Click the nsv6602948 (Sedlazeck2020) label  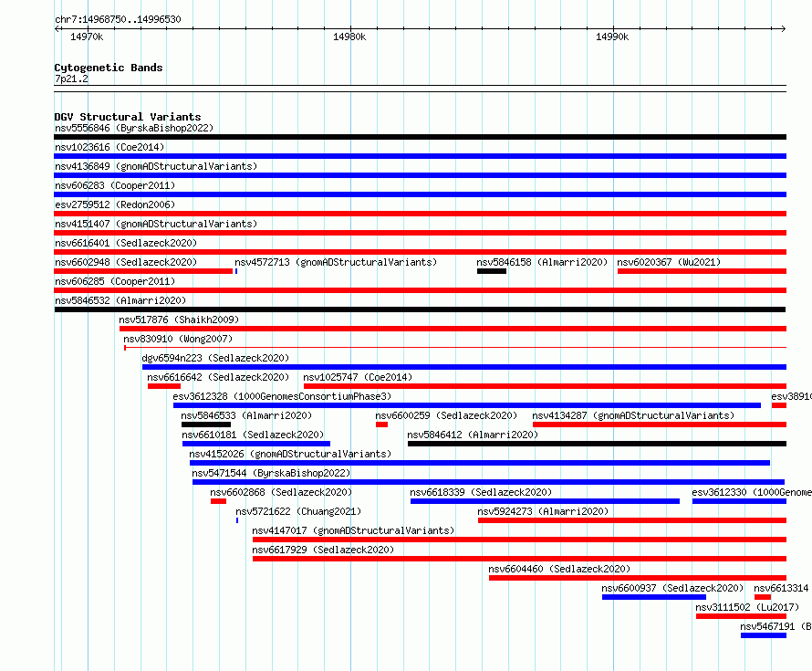click(126, 262)
